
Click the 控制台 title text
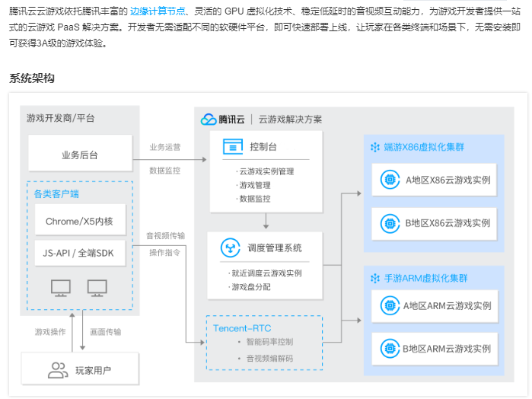tap(263, 147)
